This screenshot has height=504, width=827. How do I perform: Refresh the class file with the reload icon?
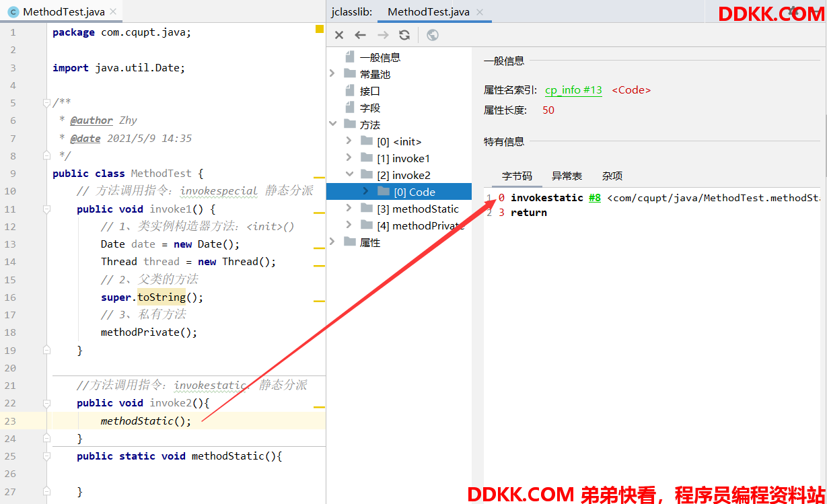click(x=404, y=35)
